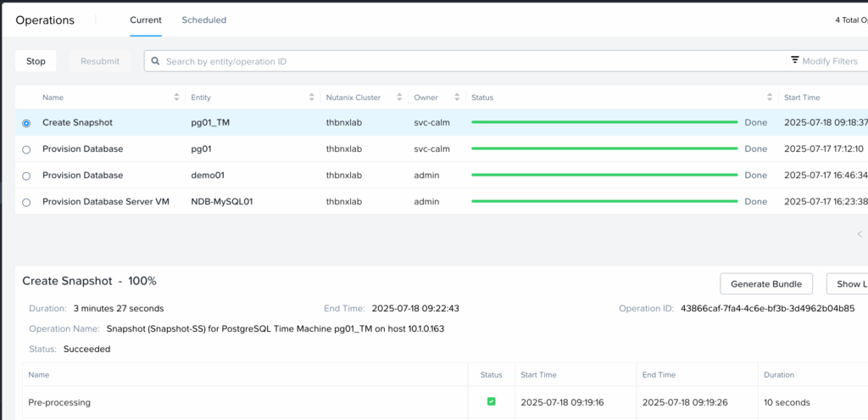Click the Show Logs button
The image size is (868, 420).
[x=848, y=283]
